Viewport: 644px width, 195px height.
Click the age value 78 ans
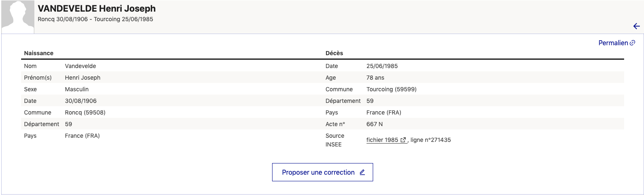(376, 78)
